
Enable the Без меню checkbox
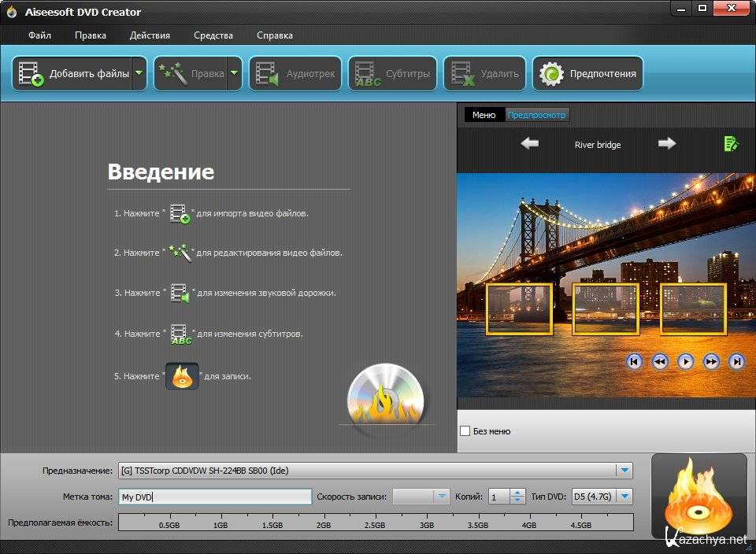[465, 431]
